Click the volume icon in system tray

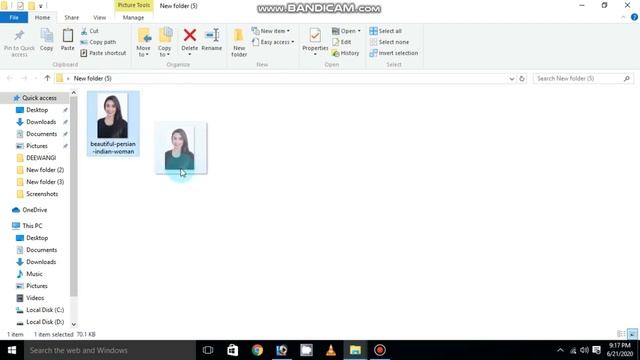tap(584, 350)
